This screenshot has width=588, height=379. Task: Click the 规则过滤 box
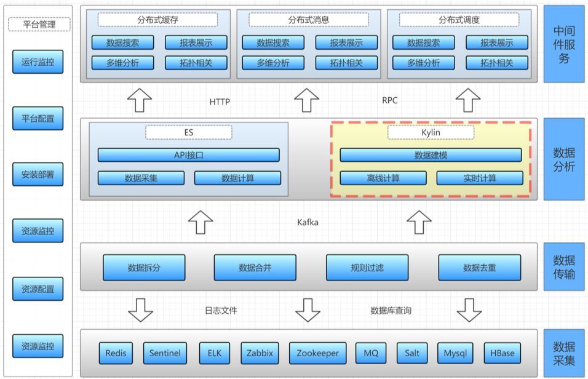(x=367, y=268)
